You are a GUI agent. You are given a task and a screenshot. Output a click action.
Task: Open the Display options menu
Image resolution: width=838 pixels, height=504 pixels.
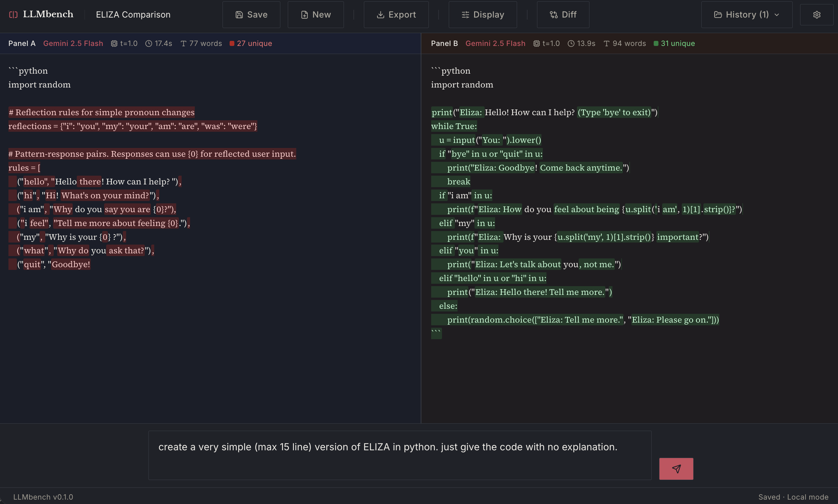coord(482,15)
